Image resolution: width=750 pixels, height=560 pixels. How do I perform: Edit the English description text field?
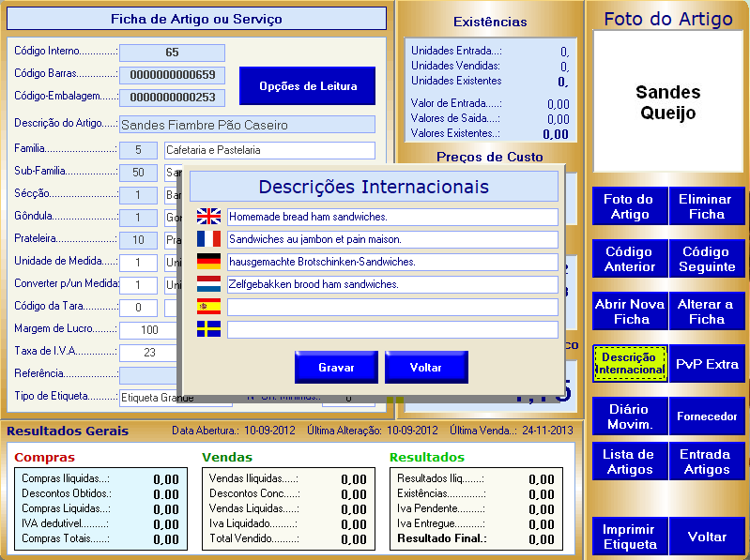click(392, 217)
